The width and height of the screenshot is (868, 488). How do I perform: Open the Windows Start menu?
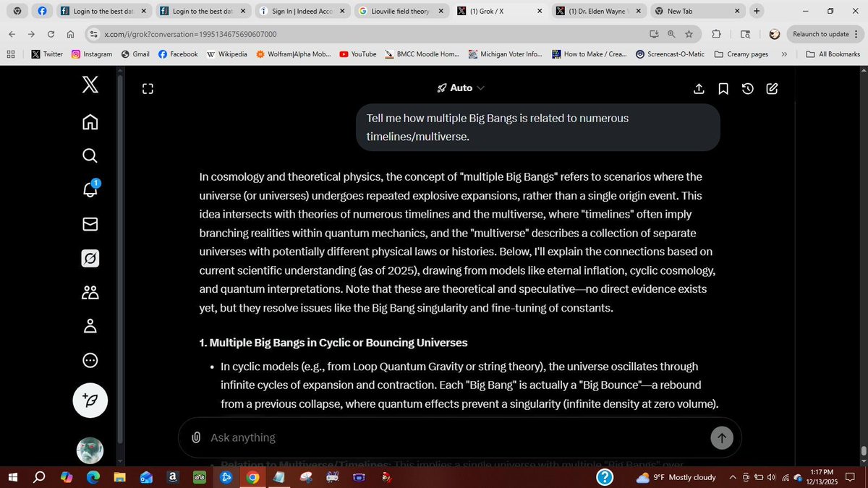[x=12, y=477]
